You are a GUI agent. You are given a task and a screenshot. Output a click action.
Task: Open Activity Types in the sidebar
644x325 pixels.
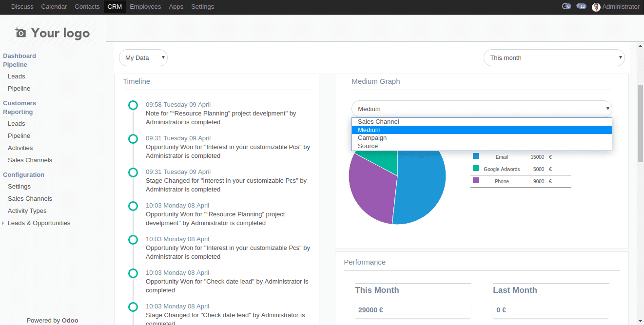27,211
